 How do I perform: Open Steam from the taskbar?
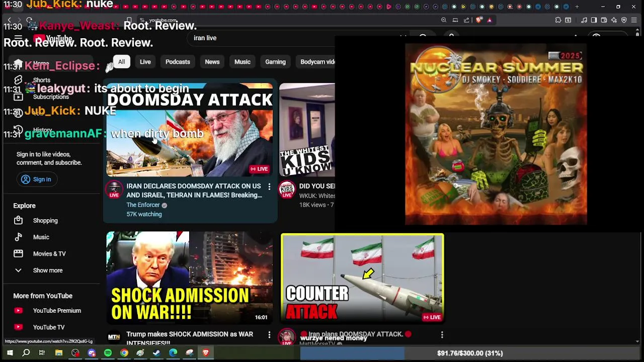156,353
